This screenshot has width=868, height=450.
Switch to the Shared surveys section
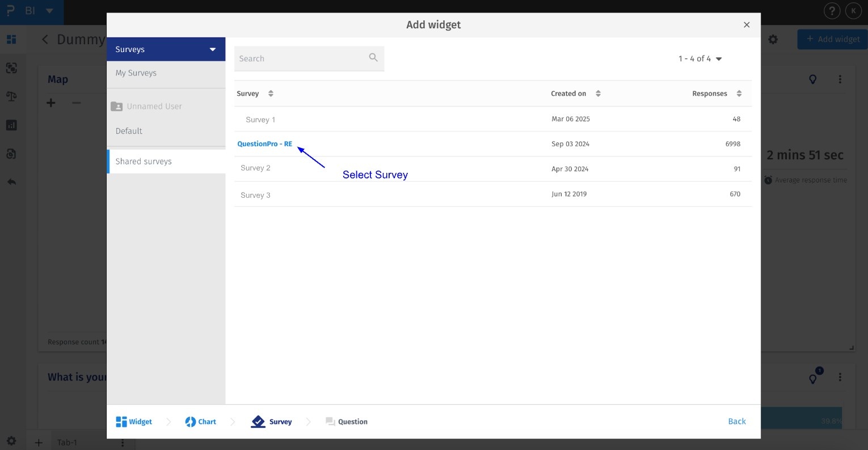[144, 161]
